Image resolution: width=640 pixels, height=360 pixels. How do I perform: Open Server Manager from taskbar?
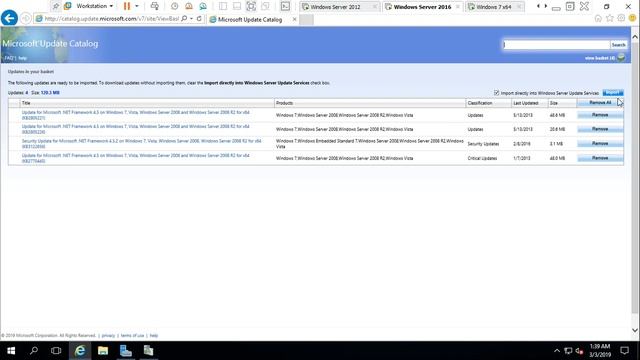pos(126,351)
